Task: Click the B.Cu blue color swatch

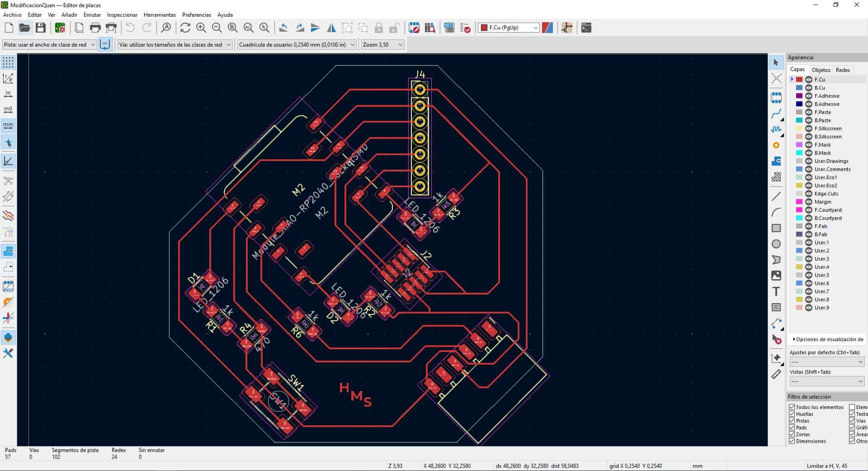Action: click(799, 88)
